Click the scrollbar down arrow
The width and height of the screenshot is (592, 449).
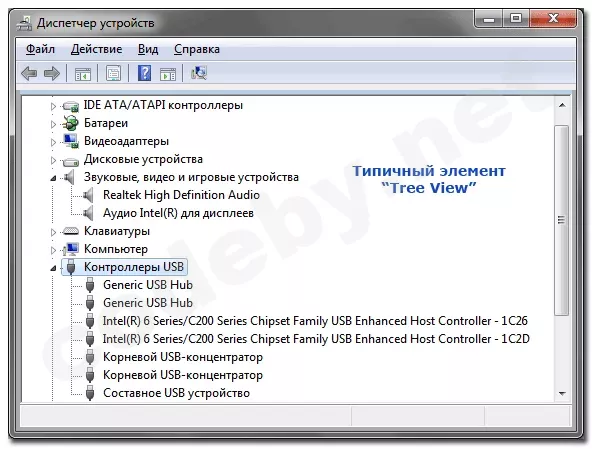562,394
